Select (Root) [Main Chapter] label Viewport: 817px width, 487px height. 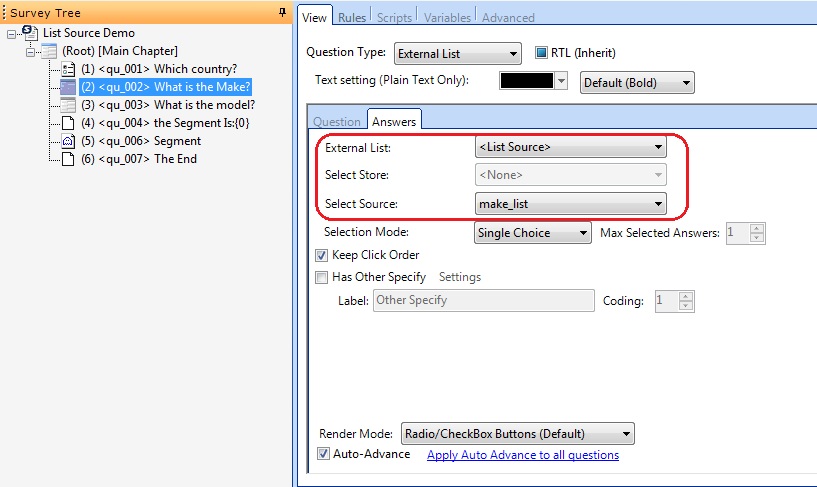point(120,51)
